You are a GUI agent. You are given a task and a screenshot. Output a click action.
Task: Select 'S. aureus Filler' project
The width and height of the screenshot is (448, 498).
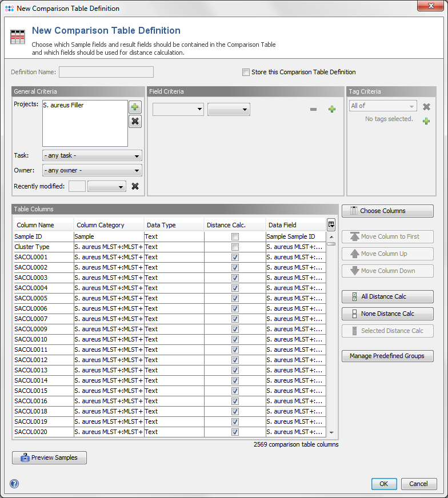click(x=63, y=105)
